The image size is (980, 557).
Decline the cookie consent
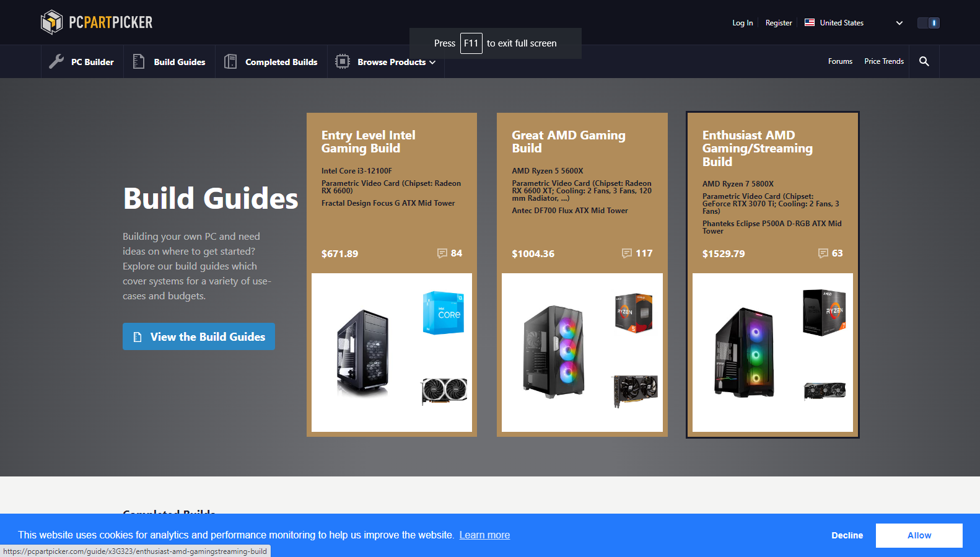coord(847,535)
